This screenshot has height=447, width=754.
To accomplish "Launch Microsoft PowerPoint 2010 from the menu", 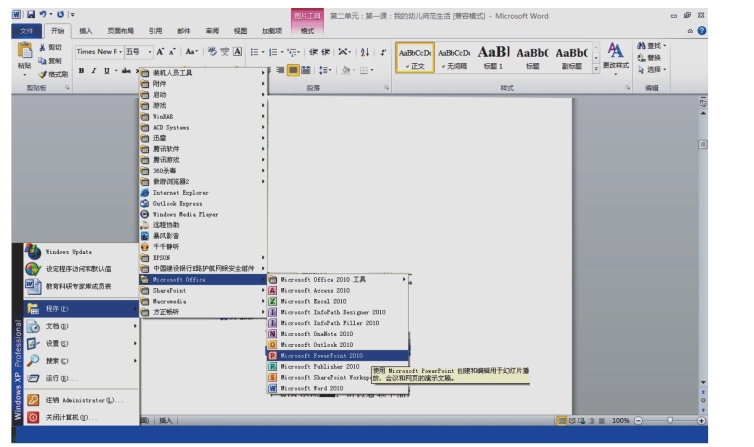I will tap(338, 356).
